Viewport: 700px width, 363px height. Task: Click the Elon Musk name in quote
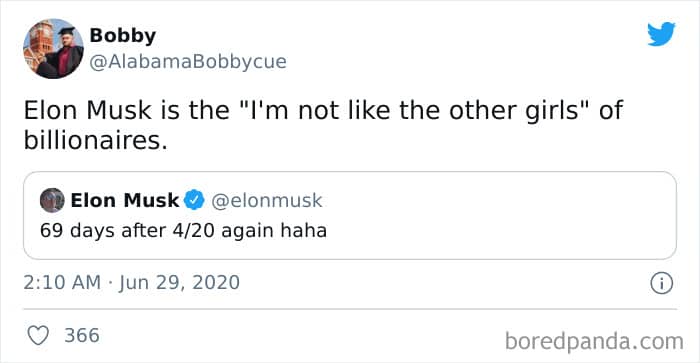point(125,200)
